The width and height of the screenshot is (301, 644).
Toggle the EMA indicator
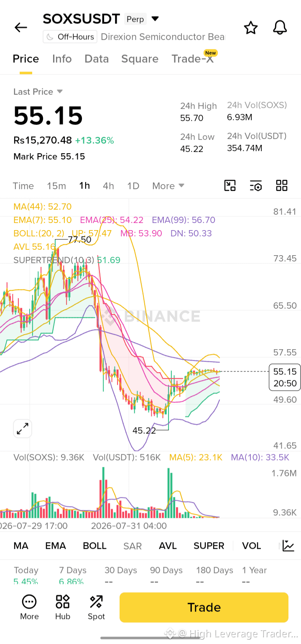56,546
